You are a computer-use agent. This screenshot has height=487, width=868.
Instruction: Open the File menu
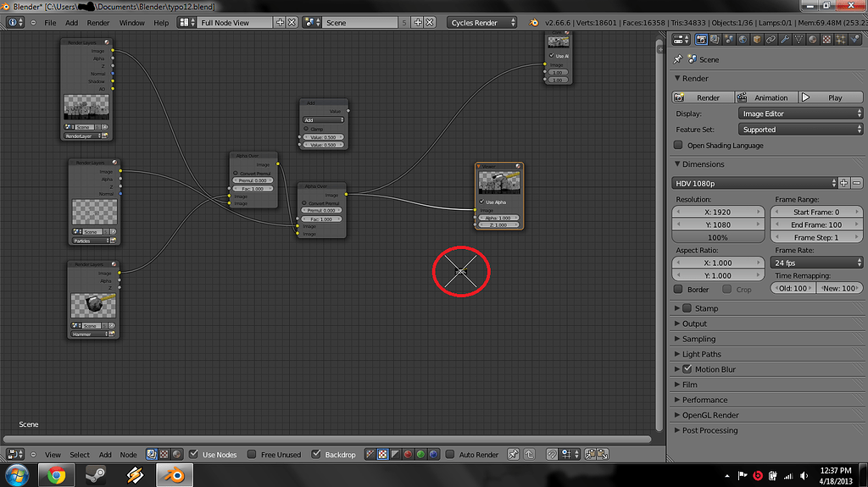pos(50,23)
